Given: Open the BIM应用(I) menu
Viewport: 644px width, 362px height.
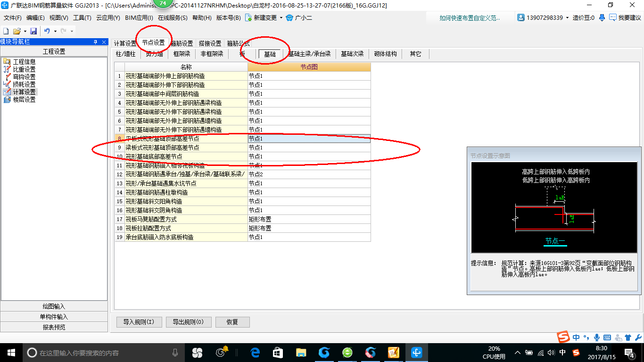Looking at the screenshot, I should point(139,18).
